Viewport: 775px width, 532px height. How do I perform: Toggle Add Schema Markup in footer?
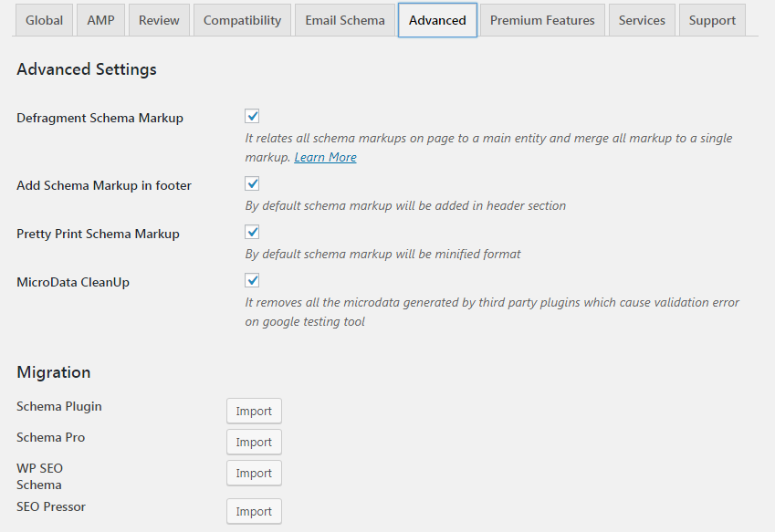click(253, 184)
